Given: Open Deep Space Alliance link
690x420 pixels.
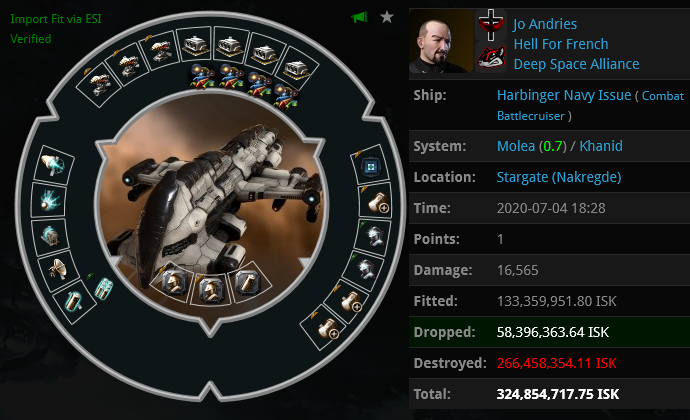Looking at the screenshot, I should coord(576,64).
